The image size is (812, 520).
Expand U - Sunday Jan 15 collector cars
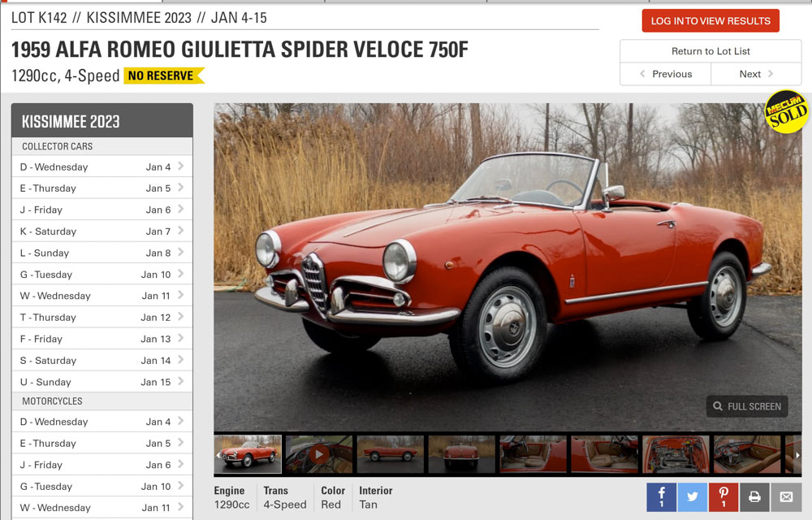pyautogui.click(x=102, y=382)
